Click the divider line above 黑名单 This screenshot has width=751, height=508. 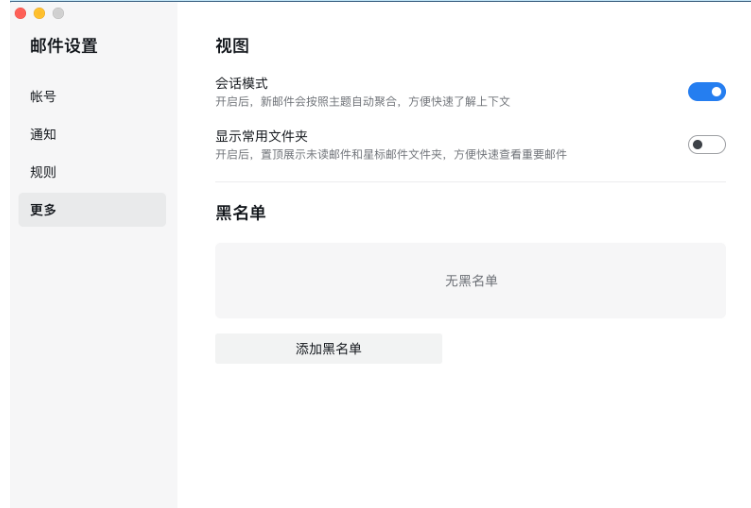pos(470,182)
